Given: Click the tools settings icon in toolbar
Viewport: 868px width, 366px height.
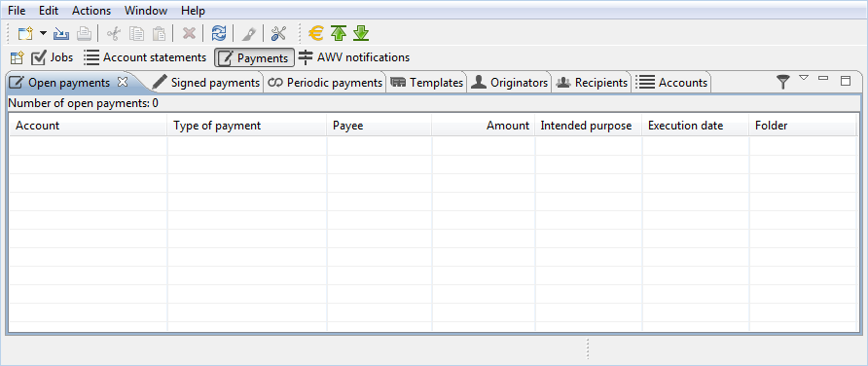Looking at the screenshot, I should 278,34.
